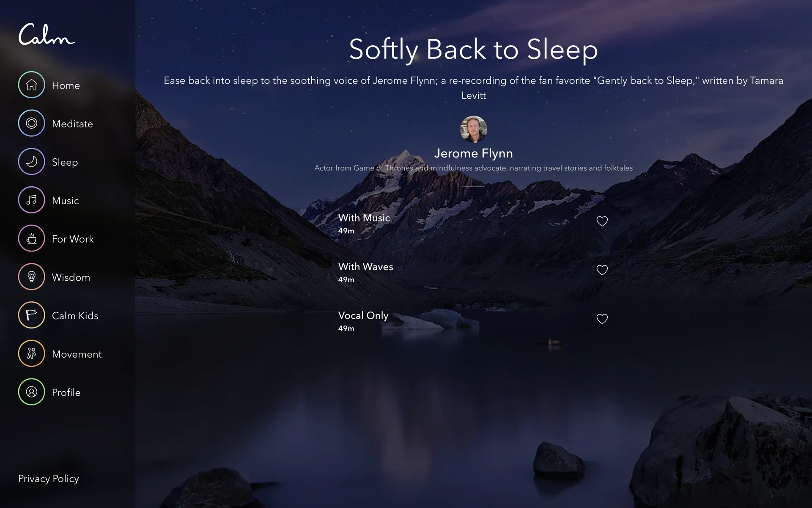Open Jerome Flynn's profile photo
The image size is (812, 508).
coord(473,129)
